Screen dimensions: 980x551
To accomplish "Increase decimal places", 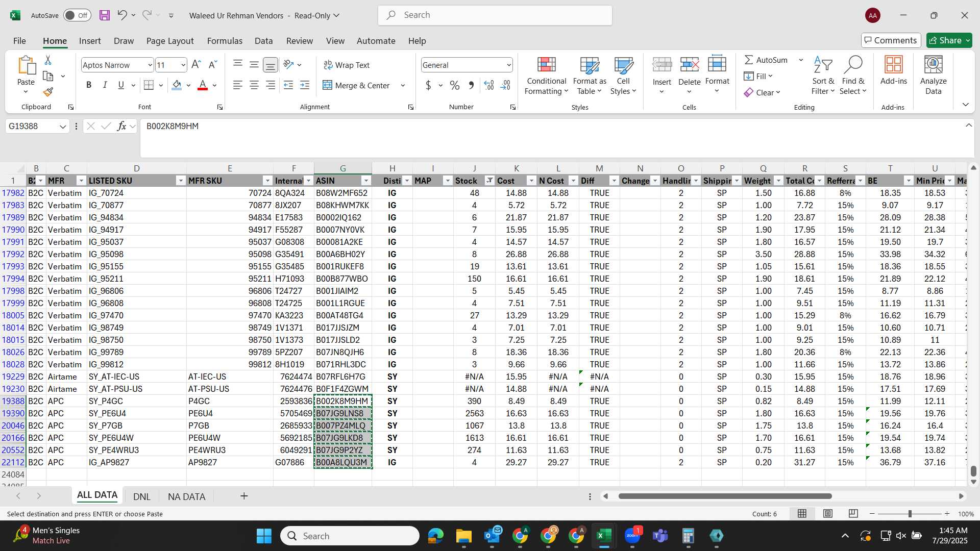I will [x=488, y=85].
